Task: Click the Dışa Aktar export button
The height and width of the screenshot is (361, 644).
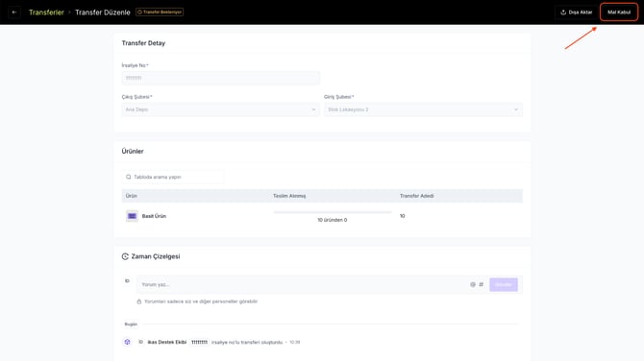Action: tap(576, 12)
